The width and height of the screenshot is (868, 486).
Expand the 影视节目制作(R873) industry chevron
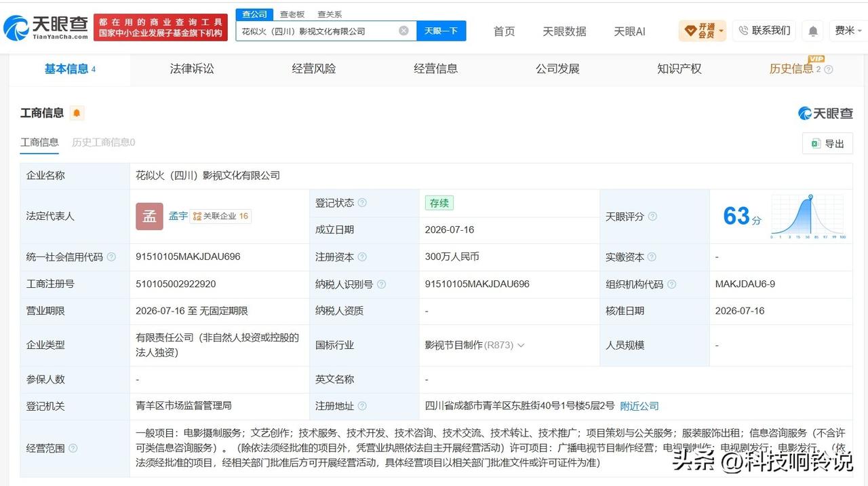[521, 345]
